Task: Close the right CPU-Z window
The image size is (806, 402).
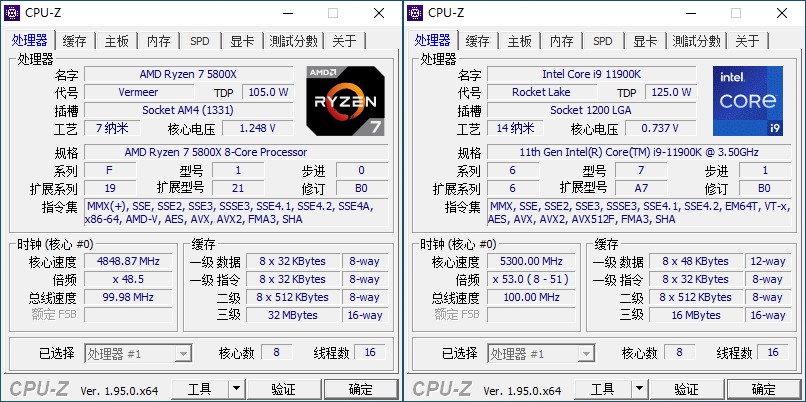Action: (x=782, y=13)
